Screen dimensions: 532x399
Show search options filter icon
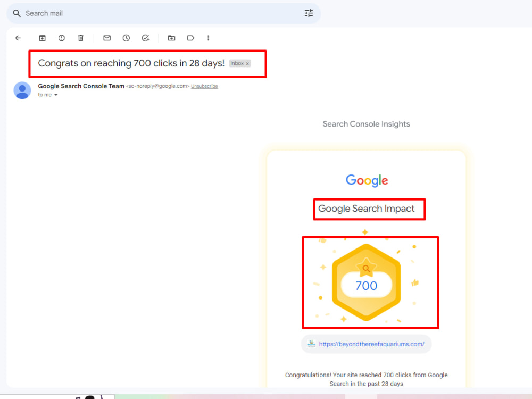click(x=309, y=13)
